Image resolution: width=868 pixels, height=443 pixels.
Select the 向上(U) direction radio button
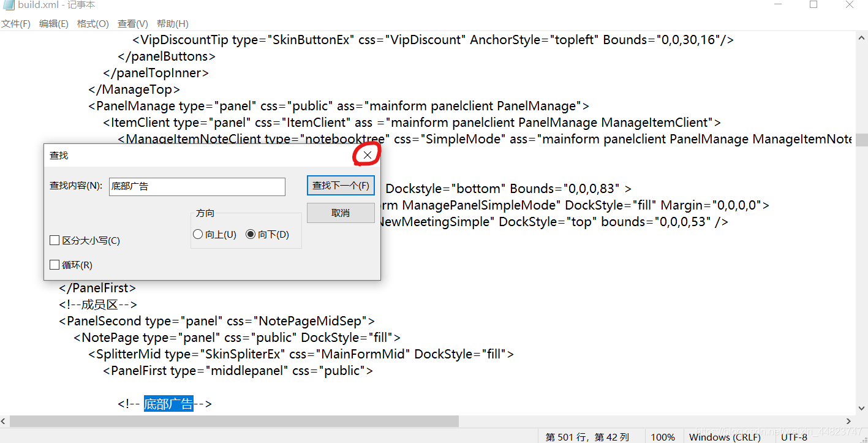214,235
